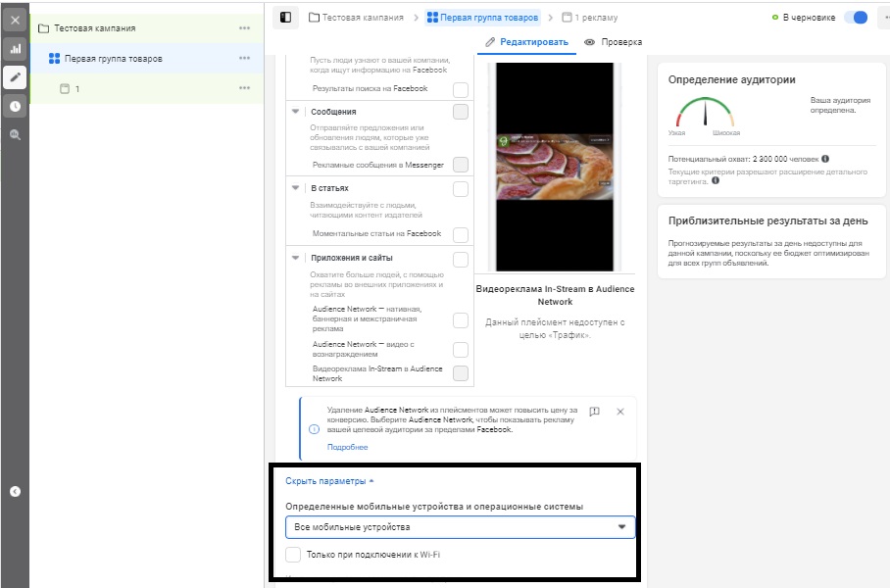Toggle the side panel layout icon
890x588 pixels.
(285, 18)
